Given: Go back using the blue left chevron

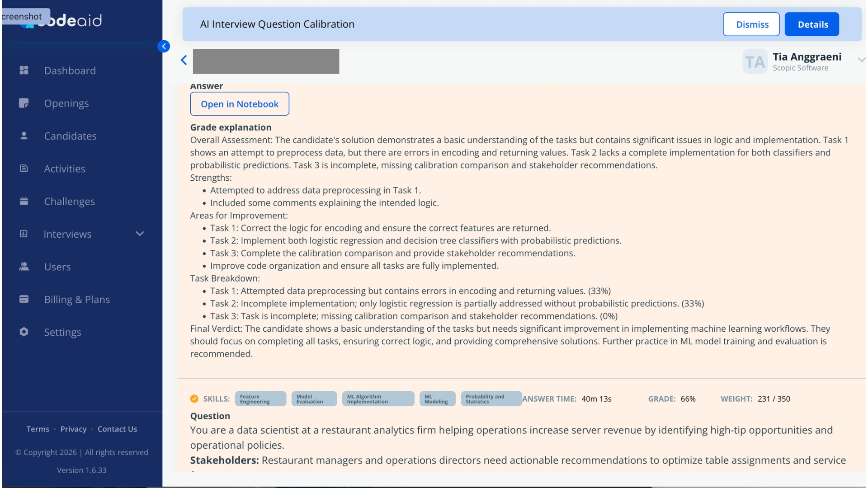Looking at the screenshot, I should [184, 60].
